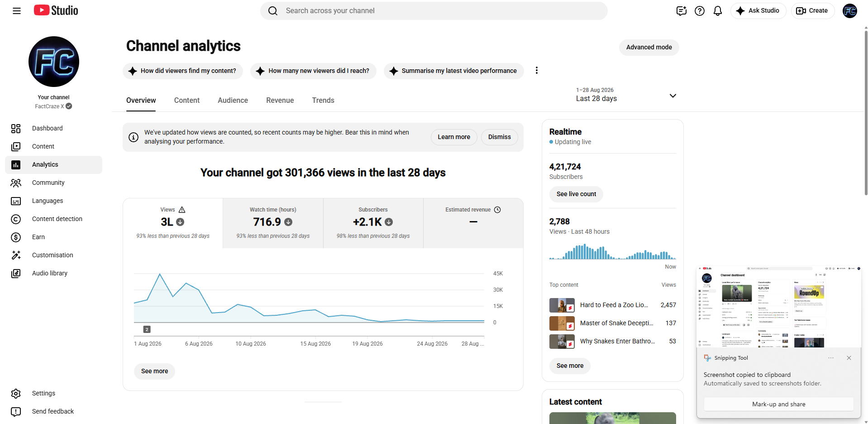Screen dimensions: 868x424
Task: Click the FactCraze X channel profile picture
Action: [x=54, y=62]
